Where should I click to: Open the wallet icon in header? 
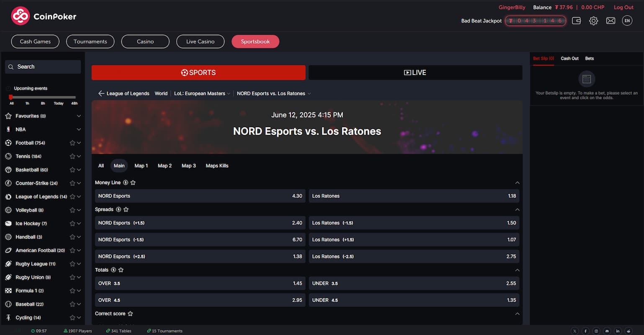coord(576,21)
